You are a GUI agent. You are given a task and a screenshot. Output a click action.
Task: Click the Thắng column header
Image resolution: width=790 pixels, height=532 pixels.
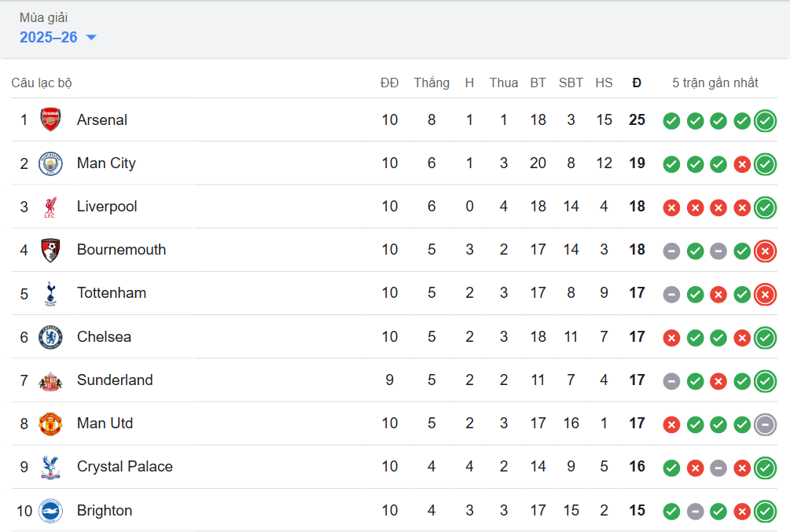click(432, 83)
